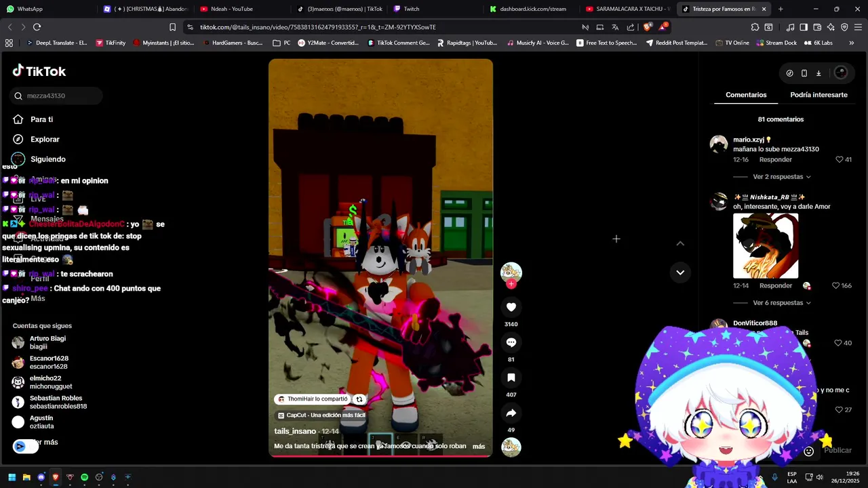This screenshot has width=868, height=488.
Task: Reply to Nishkata_RB's comment
Action: [776, 286]
